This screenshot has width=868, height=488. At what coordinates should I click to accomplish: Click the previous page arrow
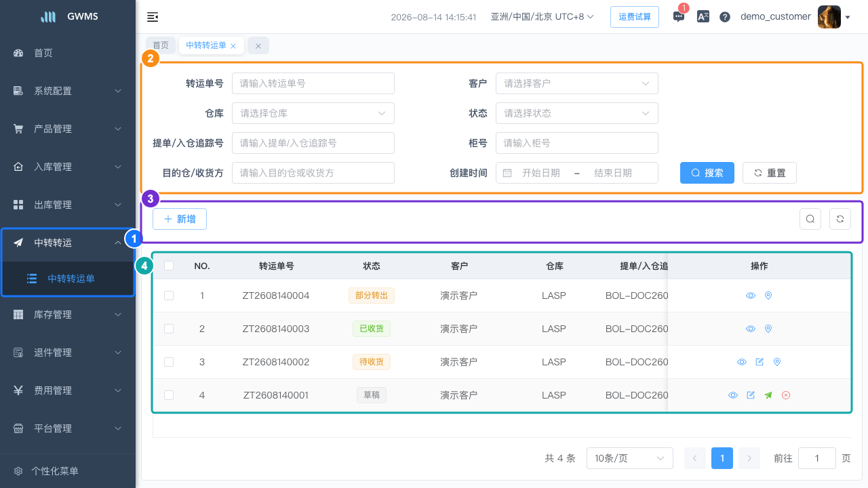695,458
